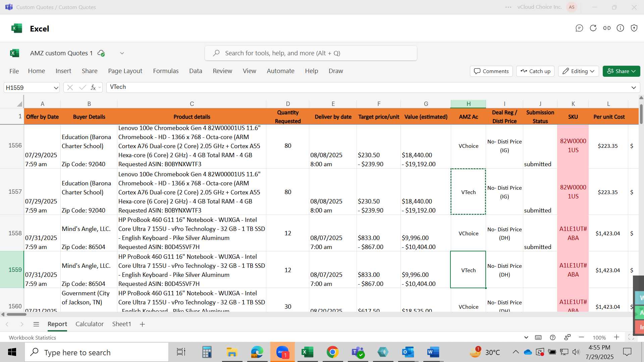Zoom in with the plus icon
Screen dimensions: 644x362
pyautogui.click(x=616, y=337)
